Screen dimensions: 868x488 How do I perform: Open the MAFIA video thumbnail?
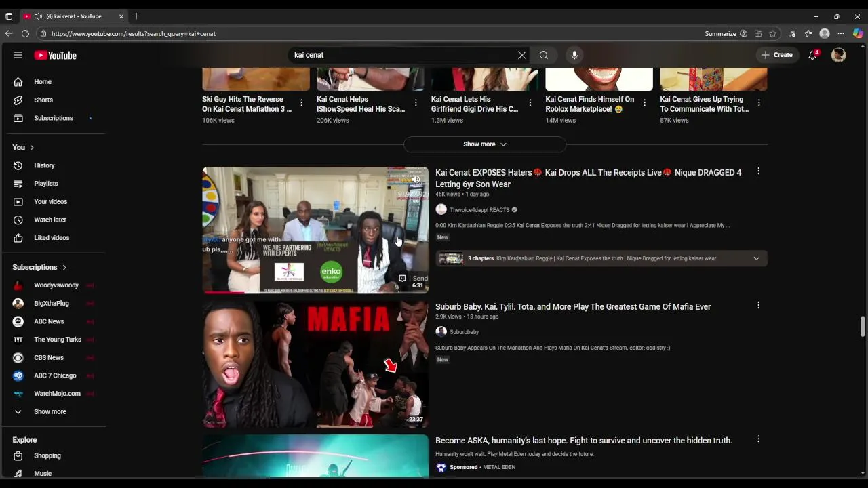coord(315,364)
